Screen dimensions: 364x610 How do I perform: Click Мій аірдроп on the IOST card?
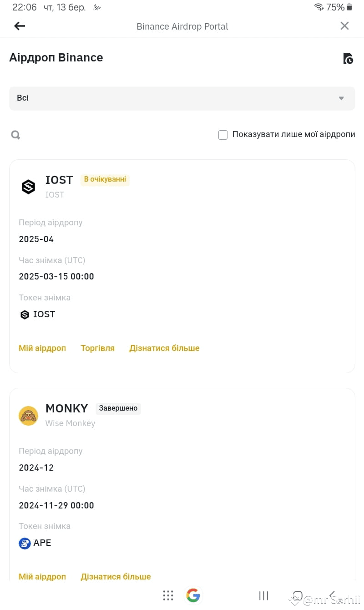pyautogui.click(x=42, y=348)
